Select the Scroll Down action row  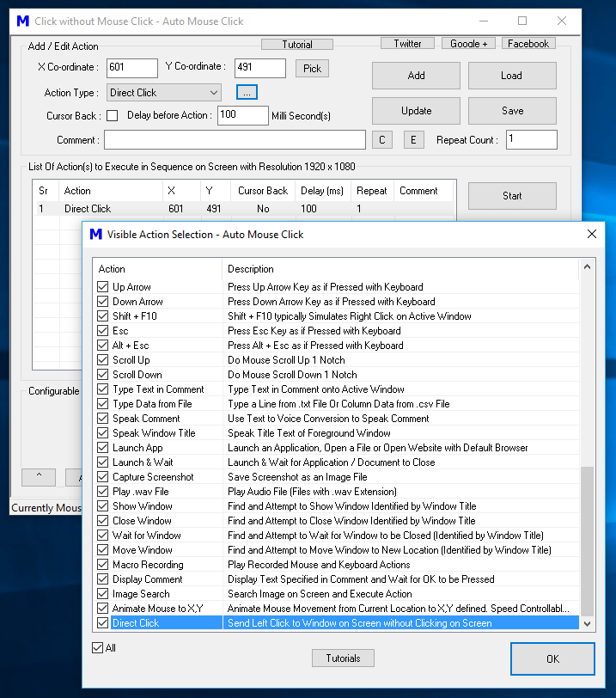click(x=336, y=375)
